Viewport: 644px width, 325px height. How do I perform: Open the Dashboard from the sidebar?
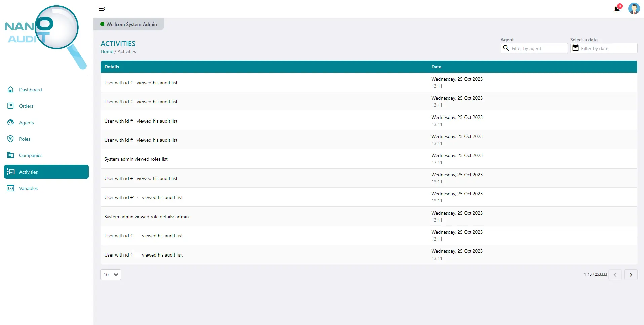[x=10, y=90]
